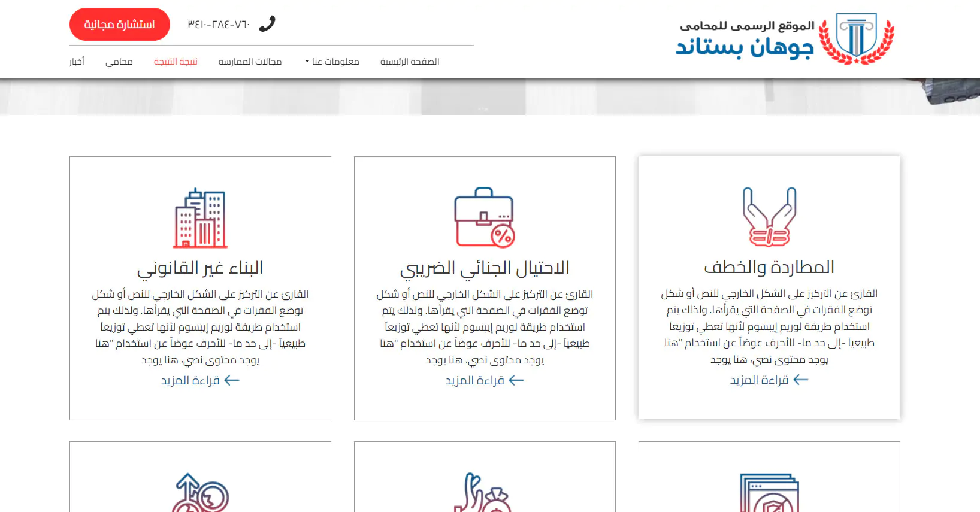Click the handcuffed hands icon

pos(769,217)
